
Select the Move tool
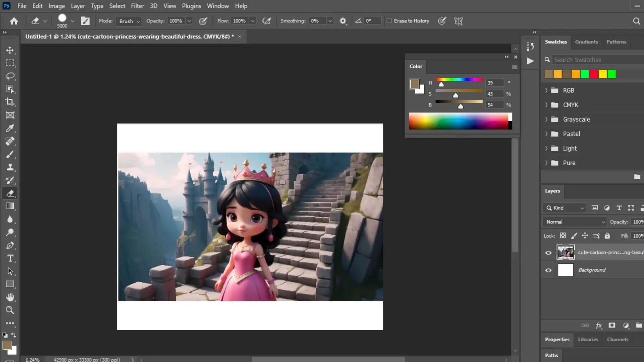pos(10,50)
